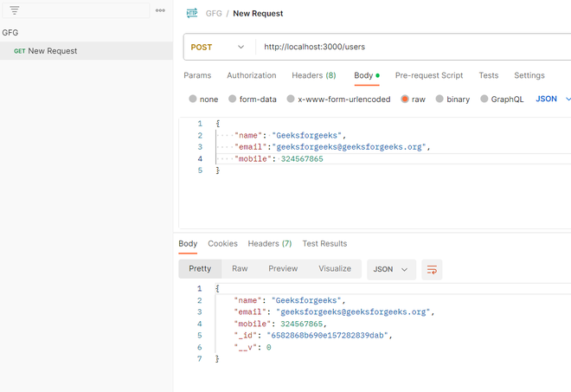Screen dimensions: 571x392
Task: Select the binary body option
Action: [440, 100]
